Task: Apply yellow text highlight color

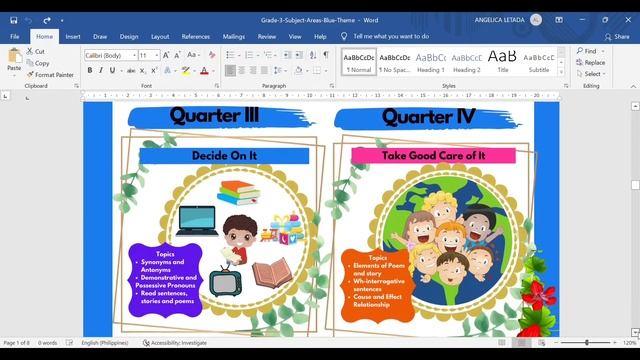Action: coord(186,71)
